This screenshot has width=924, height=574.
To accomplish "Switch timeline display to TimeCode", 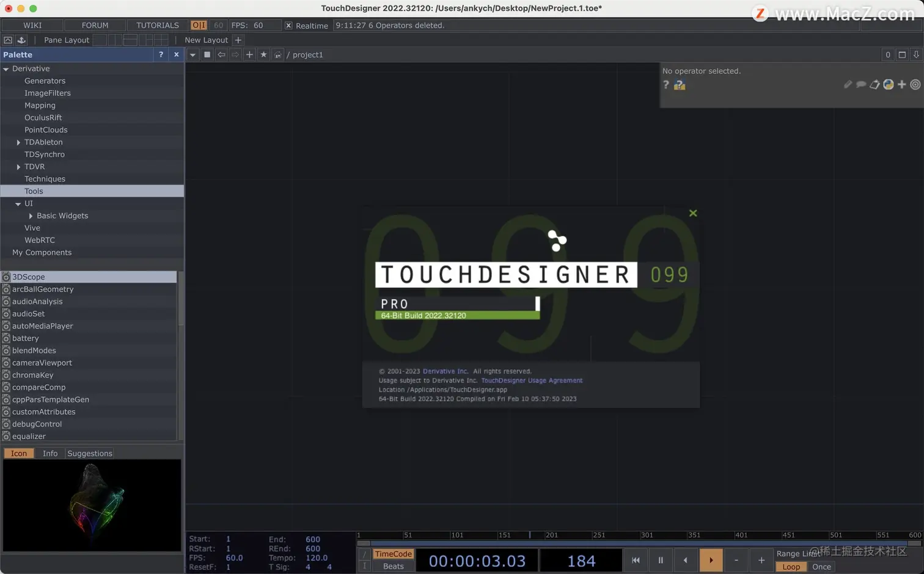I will click(x=394, y=554).
